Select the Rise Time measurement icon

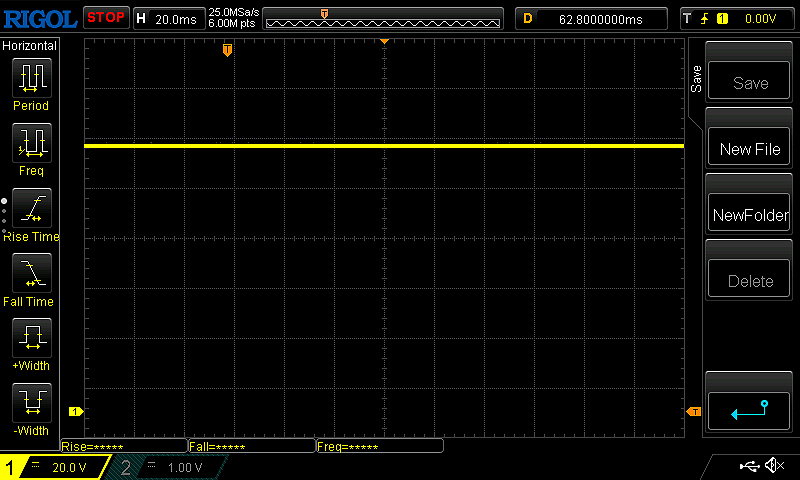coord(32,208)
